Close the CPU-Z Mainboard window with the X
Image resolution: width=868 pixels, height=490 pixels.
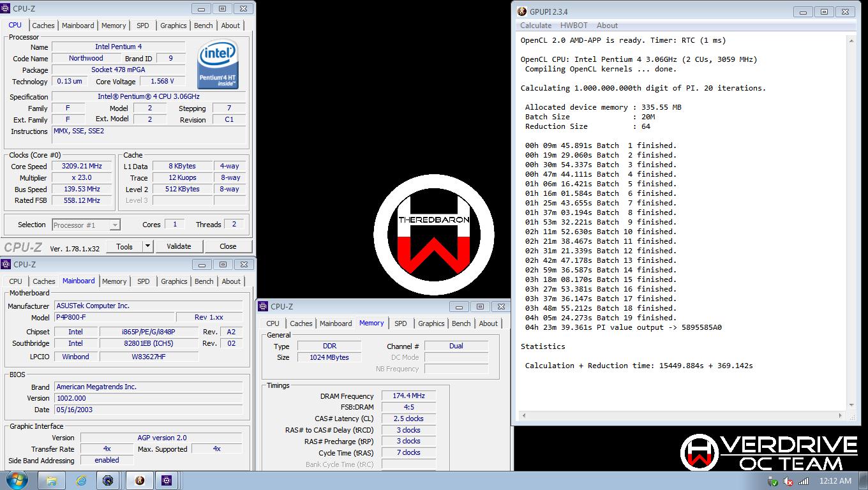click(x=243, y=264)
